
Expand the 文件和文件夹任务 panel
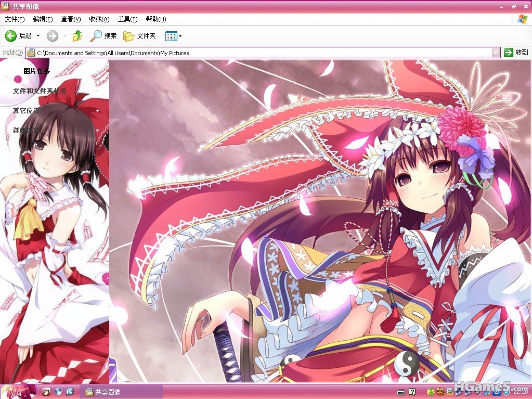click(x=40, y=91)
